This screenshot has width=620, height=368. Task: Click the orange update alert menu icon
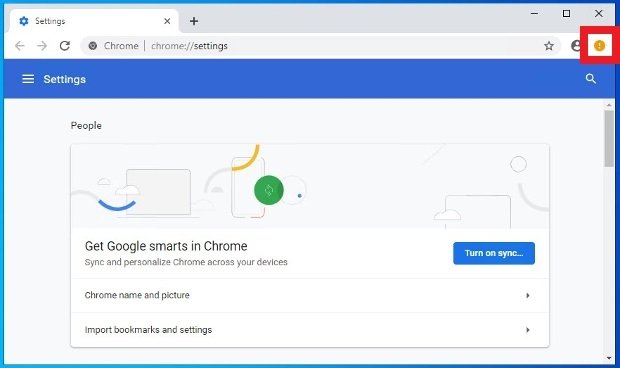click(x=599, y=46)
